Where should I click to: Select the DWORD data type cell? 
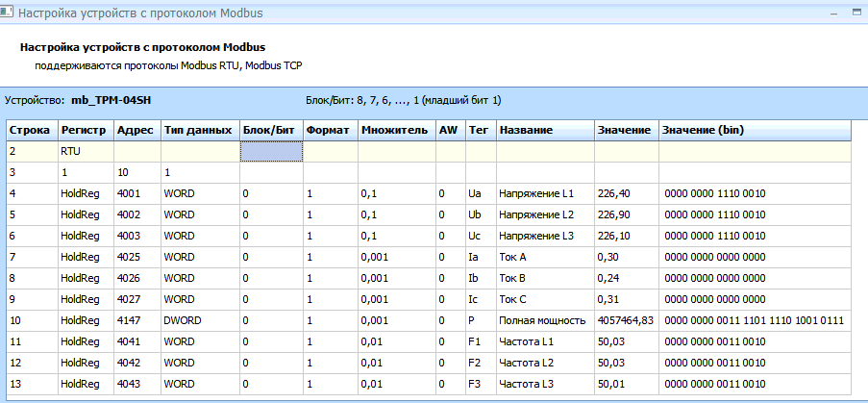[x=198, y=320]
